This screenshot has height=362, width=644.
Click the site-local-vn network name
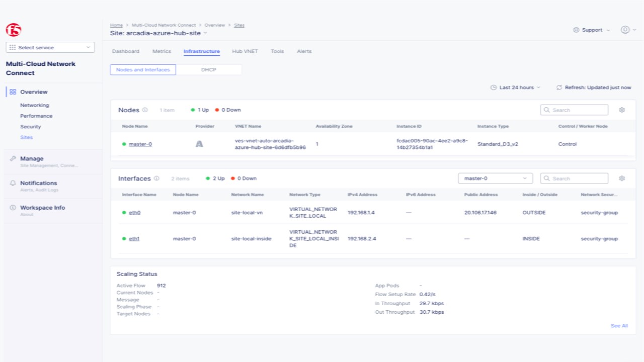tap(247, 213)
